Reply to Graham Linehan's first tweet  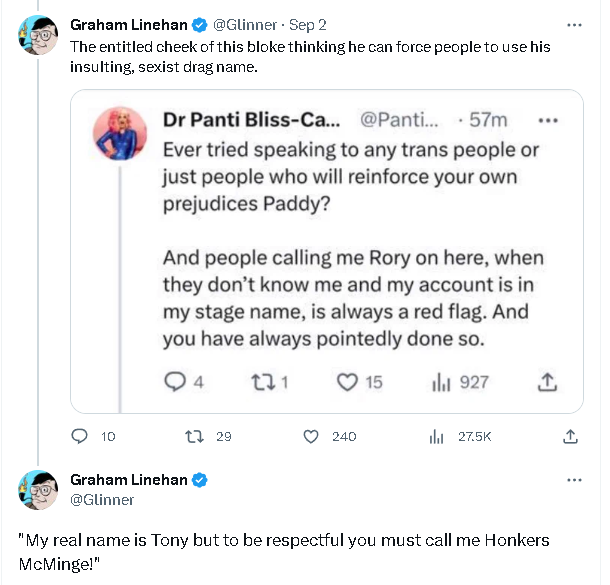(81, 436)
